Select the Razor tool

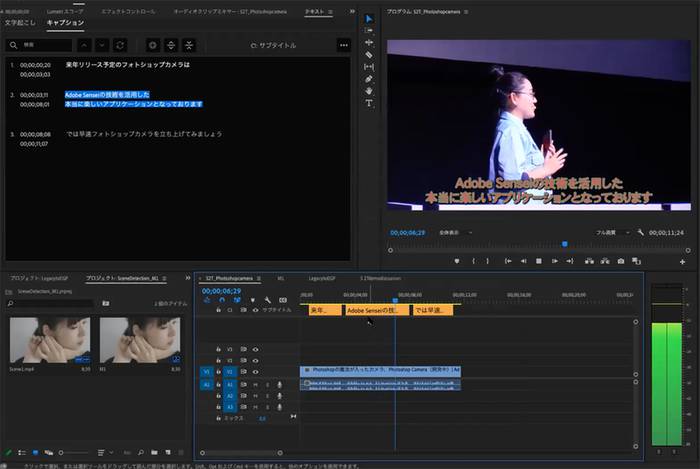pyautogui.click(x=369, y=54)
